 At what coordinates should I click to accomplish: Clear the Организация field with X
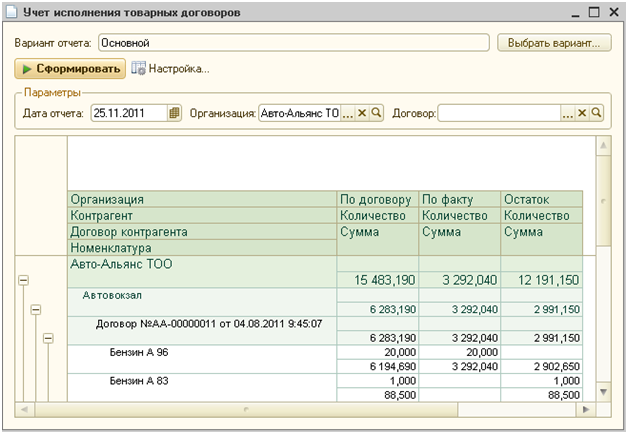click(x=363, y=114)
